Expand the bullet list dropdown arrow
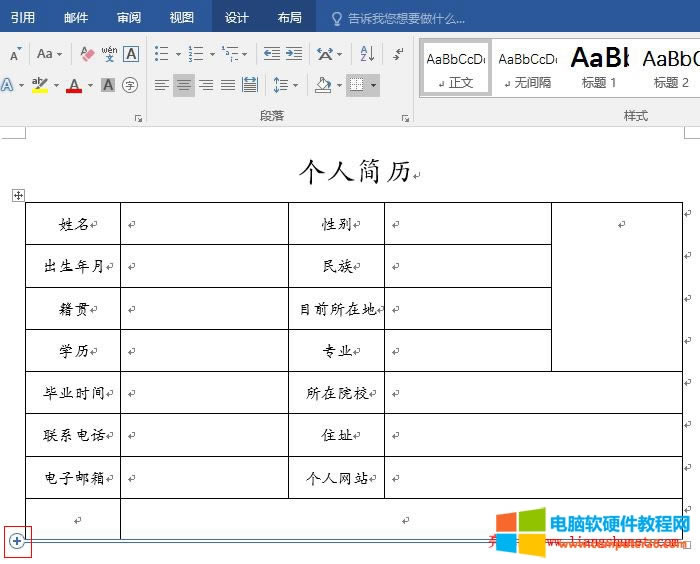700x564 pixels. pos(178,55)
